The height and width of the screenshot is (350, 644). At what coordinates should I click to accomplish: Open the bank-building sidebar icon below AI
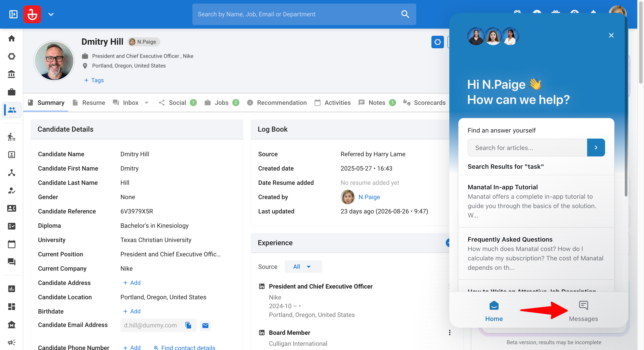11,74
